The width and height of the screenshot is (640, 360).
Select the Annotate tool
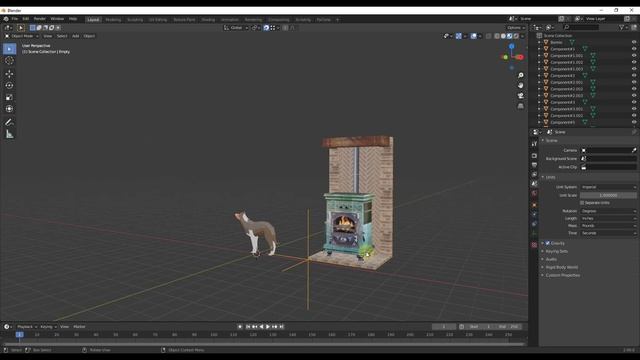tap(9, 122)
